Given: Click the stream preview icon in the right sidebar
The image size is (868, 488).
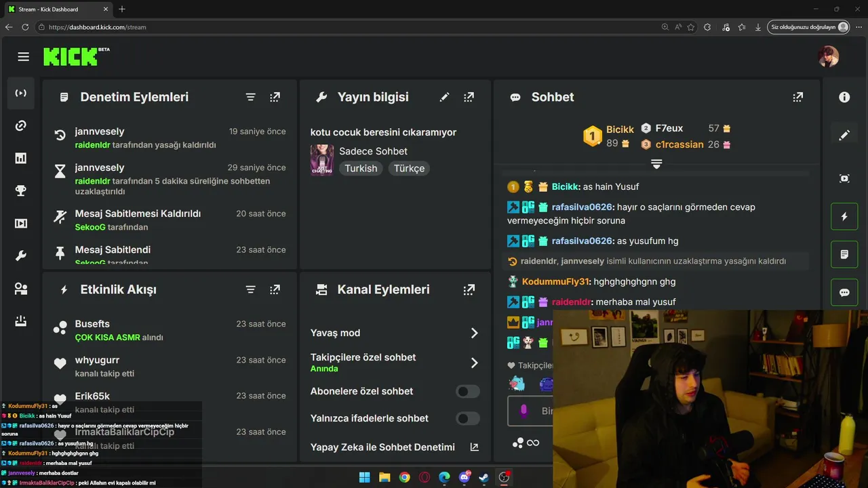Looking at the screenshot, I should 844,178.
